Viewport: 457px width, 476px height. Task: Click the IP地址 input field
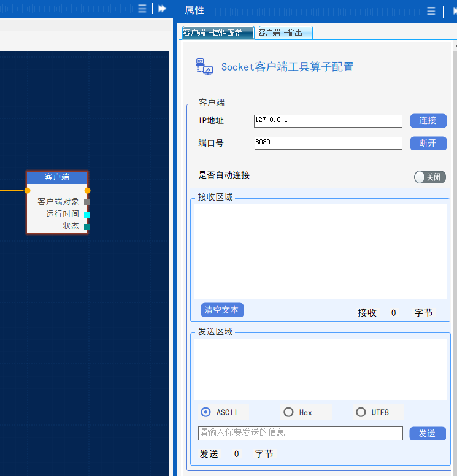328,121
